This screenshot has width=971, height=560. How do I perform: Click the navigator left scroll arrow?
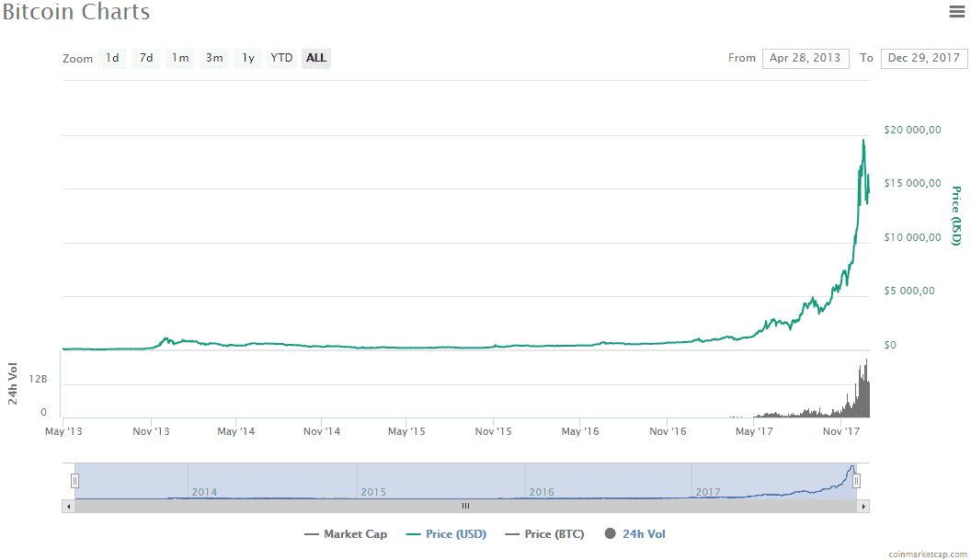click(68, 506)
